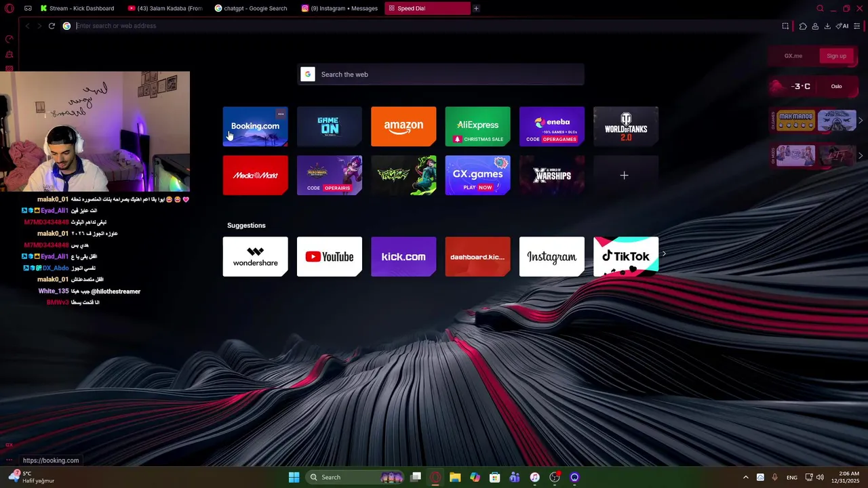Screen dimensions: 868x488
Task: Open the GX Corner gamepad icon
Action: pyautogui.click(x=28, y=8)
